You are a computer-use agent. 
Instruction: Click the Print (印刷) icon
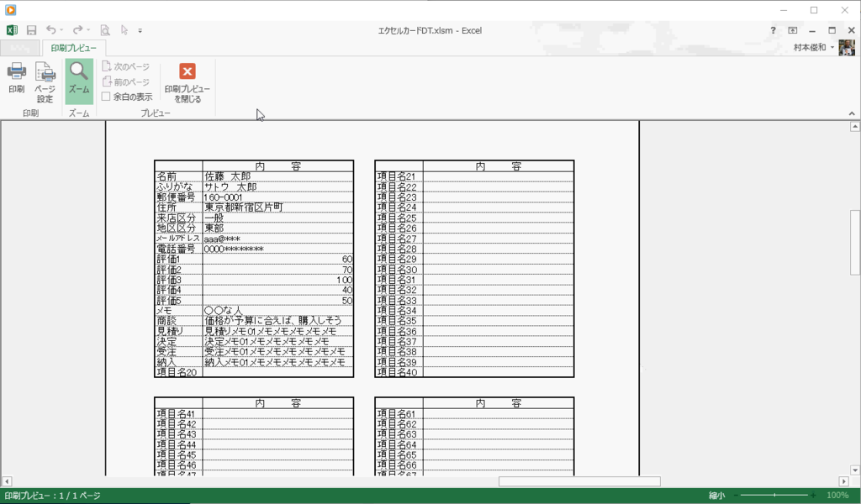[16, 78]
